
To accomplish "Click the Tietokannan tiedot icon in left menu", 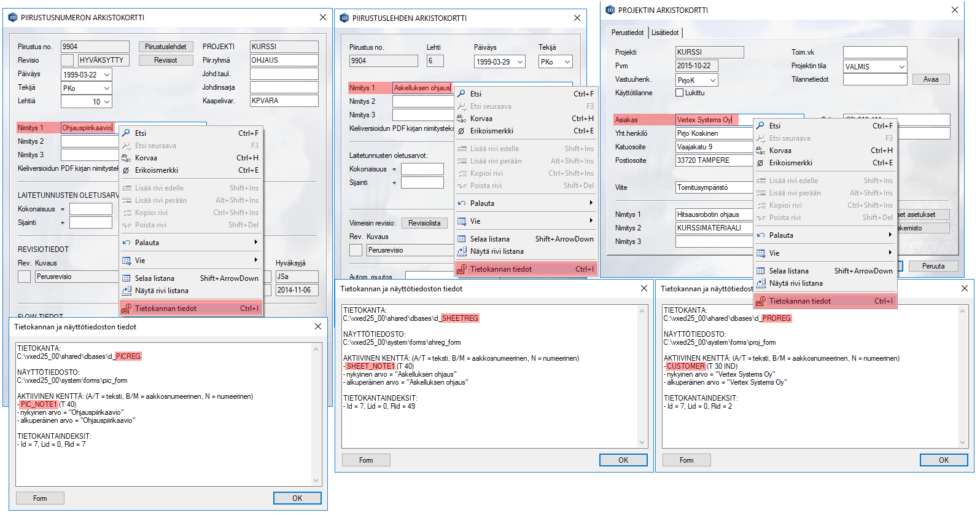I will [x=126, y=309].
